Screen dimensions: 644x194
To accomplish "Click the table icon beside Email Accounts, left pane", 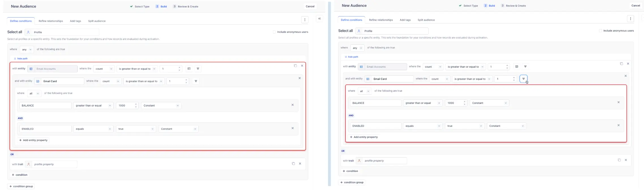I will [x=189, y=69].
